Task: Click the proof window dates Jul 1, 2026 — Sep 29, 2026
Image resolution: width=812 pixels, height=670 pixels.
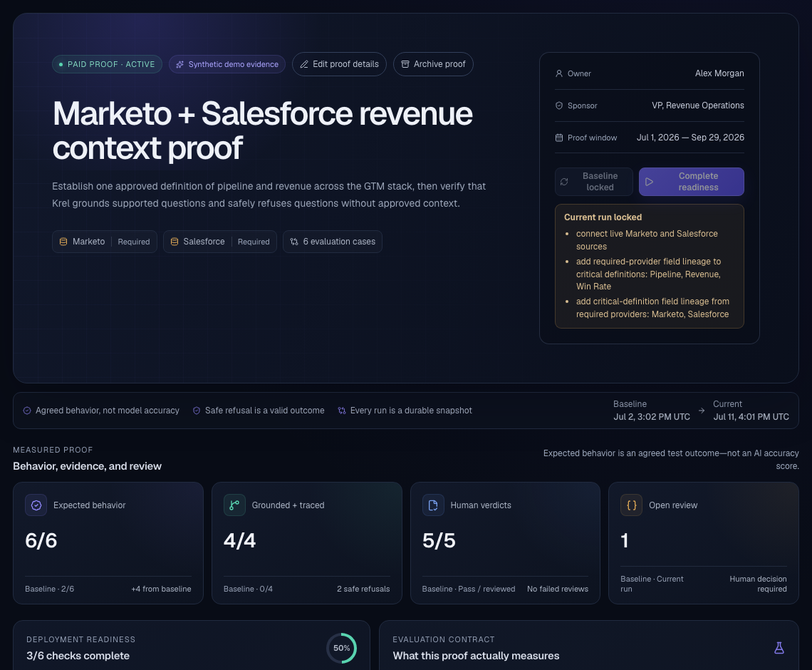Action: pyautogui.click(x=690, y=138)
